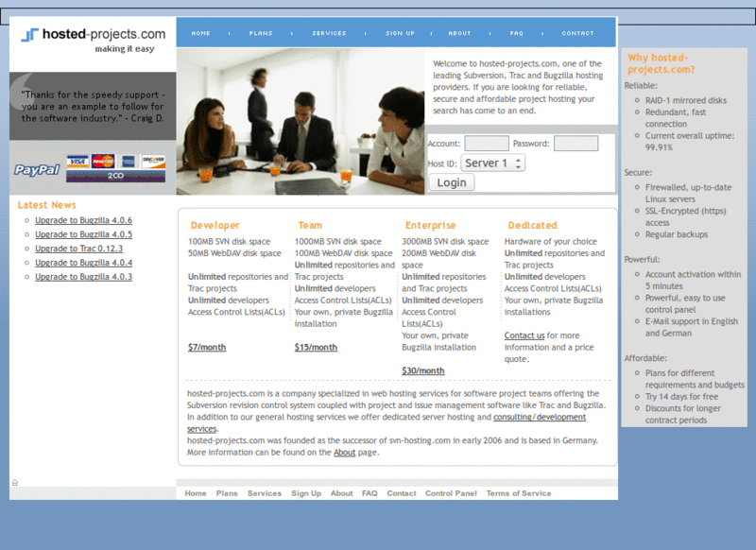Click About in the footer menu
This screenshot has height=550, width=756.
pyautogui.click(x=341, y=493)
